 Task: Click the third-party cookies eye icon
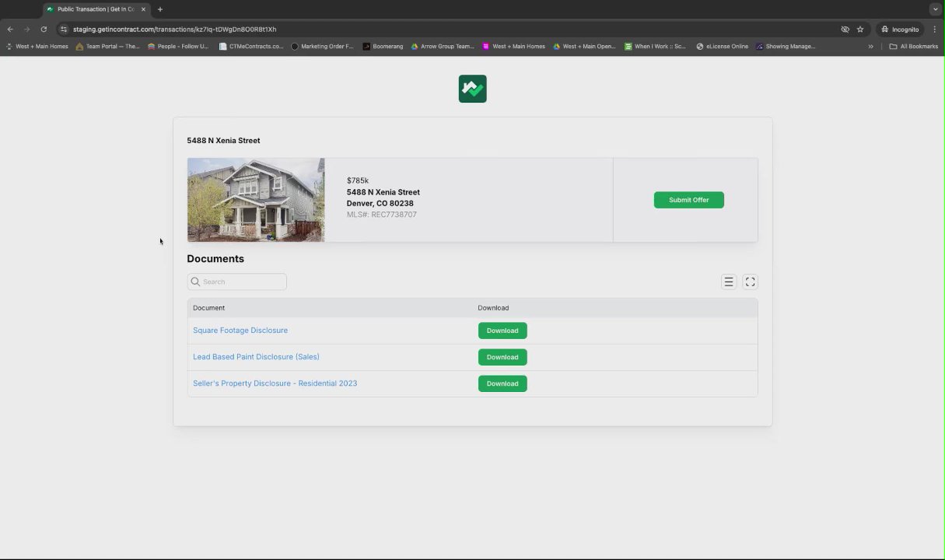coord(845,30)
